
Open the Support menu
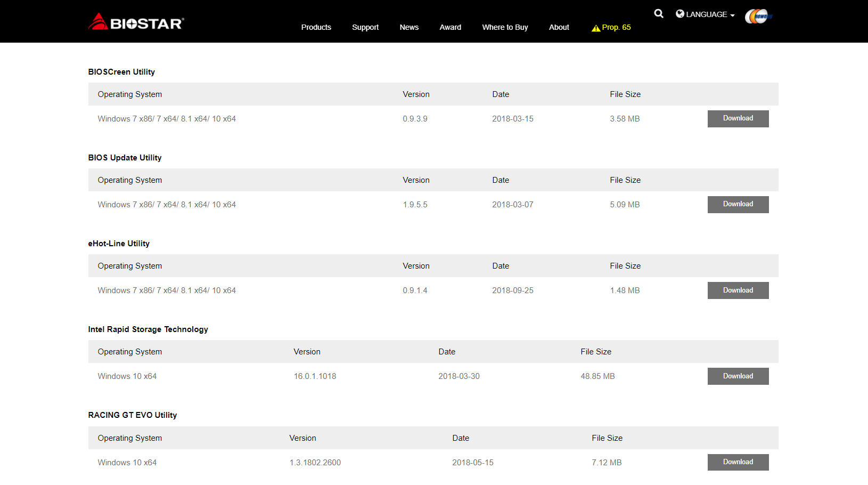coord(365,27)
